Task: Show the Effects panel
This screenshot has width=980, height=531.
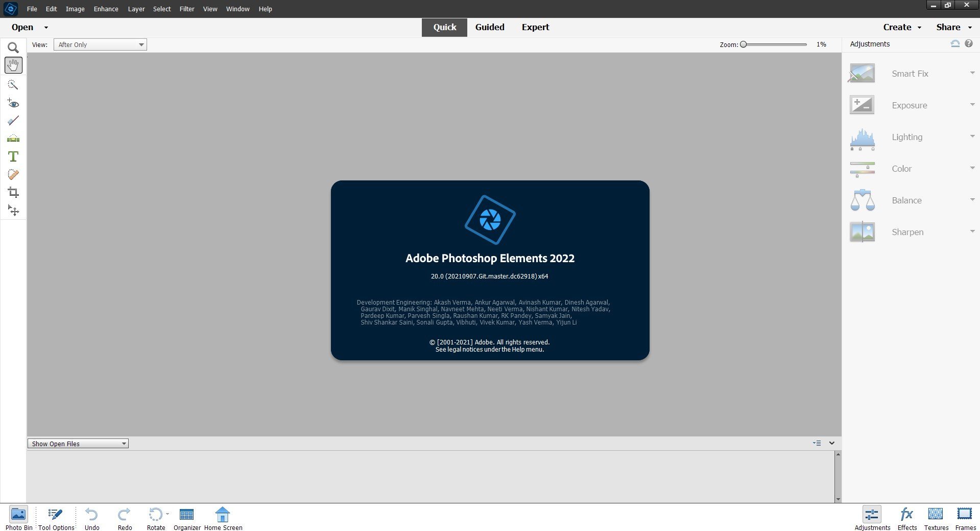Action: 907,518
